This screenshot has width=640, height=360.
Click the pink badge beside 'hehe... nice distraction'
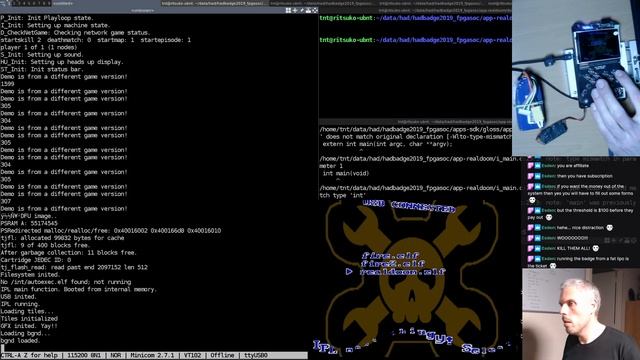[531, 228]
